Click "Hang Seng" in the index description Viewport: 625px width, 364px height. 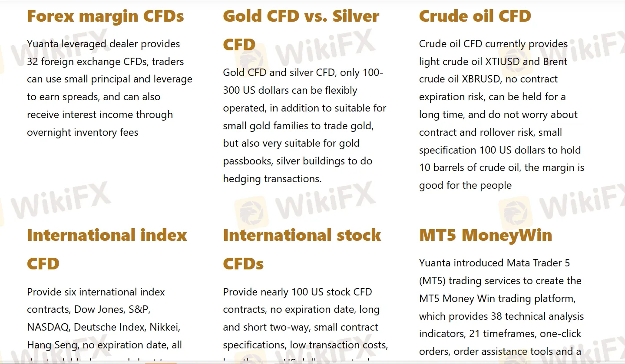pyautogui.click(x=49, y=345)
